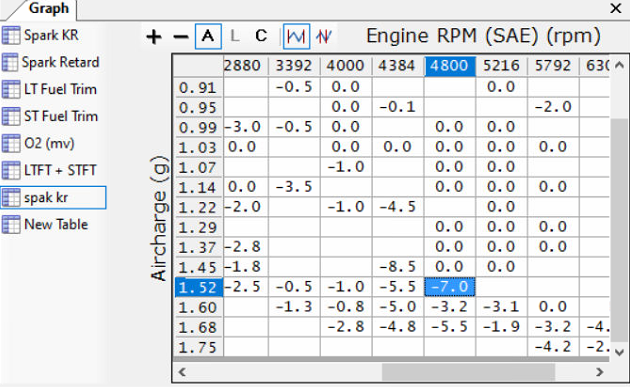Click the table scroll up arrow
The height and width of the screenshot is (387, 630).
point(620,65)
